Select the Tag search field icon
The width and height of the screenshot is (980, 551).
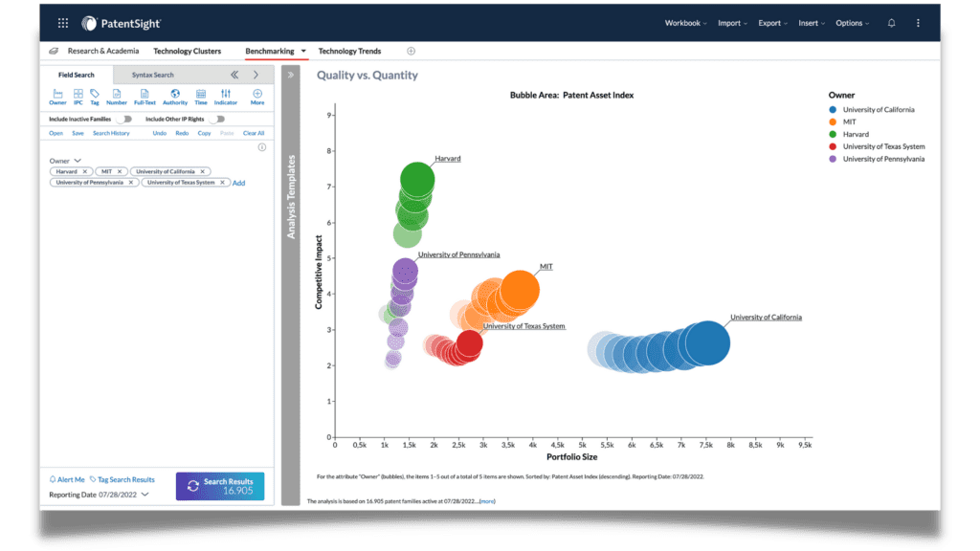click(x=95, y=97)
